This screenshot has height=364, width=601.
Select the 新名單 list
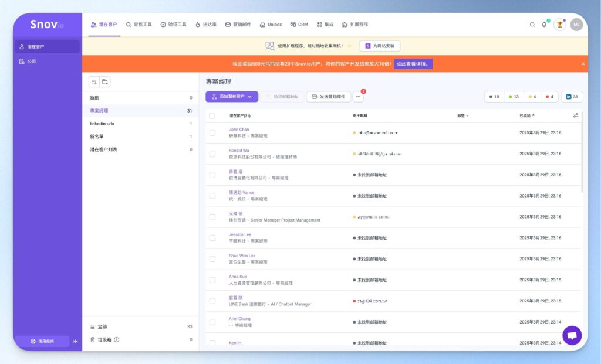[141, 137]
